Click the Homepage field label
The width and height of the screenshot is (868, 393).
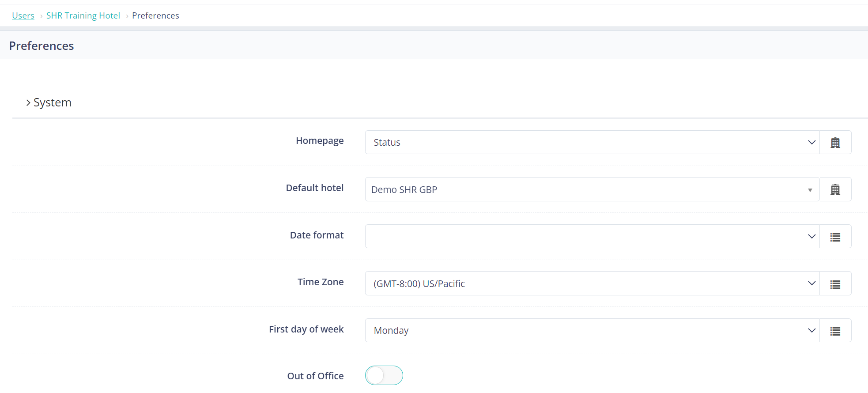click(x=320, y=141)
